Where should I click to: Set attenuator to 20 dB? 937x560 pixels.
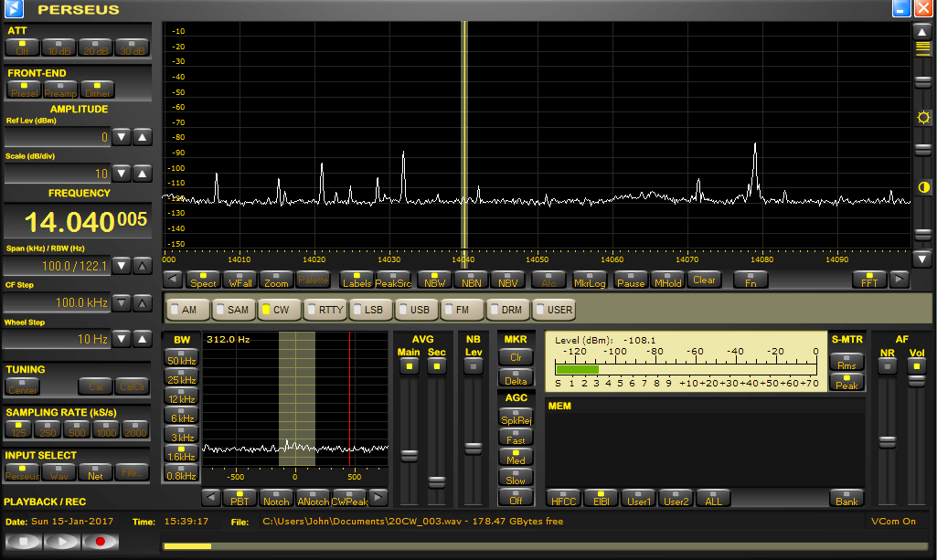pyautogui.click(x=96, y=48)
